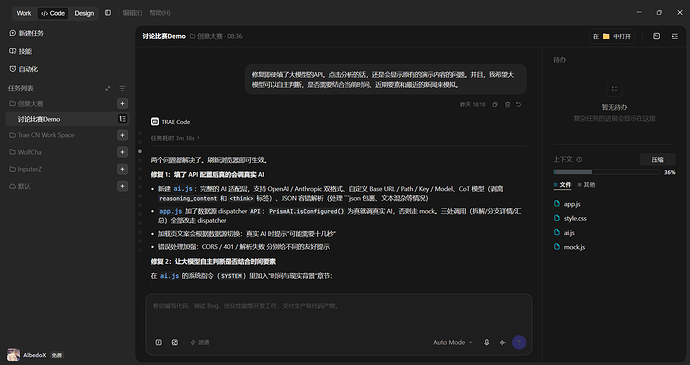
Task: Collapse the 创意大赛 folder
Action: pos(26,103)
